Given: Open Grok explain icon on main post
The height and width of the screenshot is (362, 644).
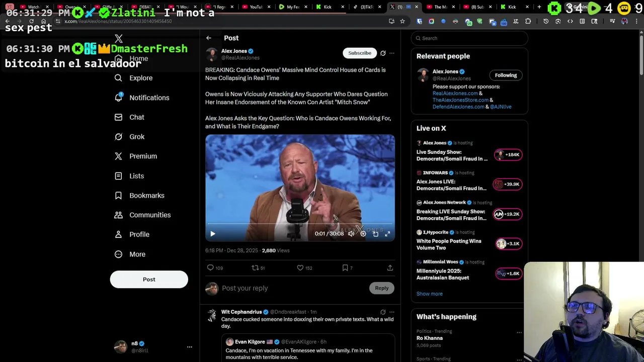Looking at the screenshot, I should click(x=383, y=53).
